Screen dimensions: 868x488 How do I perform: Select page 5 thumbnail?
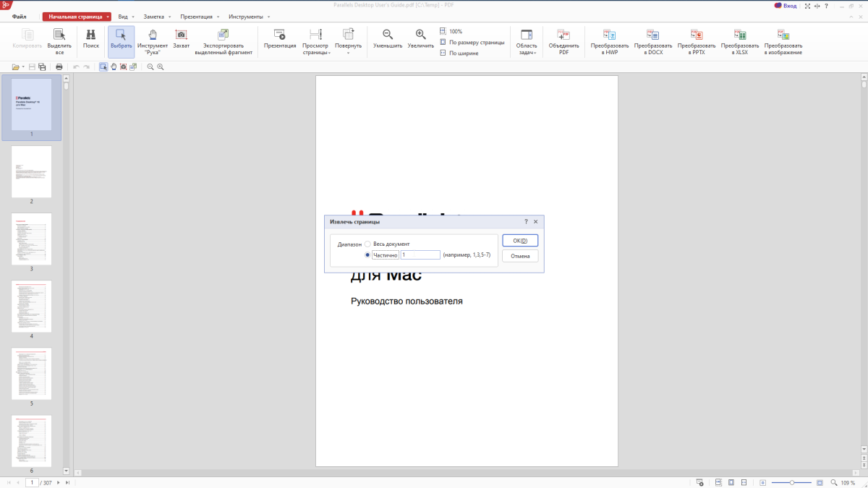pos(31,373)
